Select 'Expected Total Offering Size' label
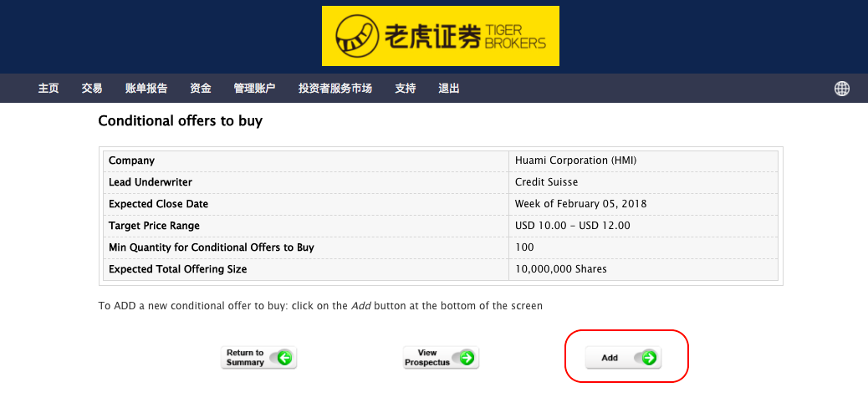Image resolution: width=868 pixels, height=418 pixels. (177, 269)
